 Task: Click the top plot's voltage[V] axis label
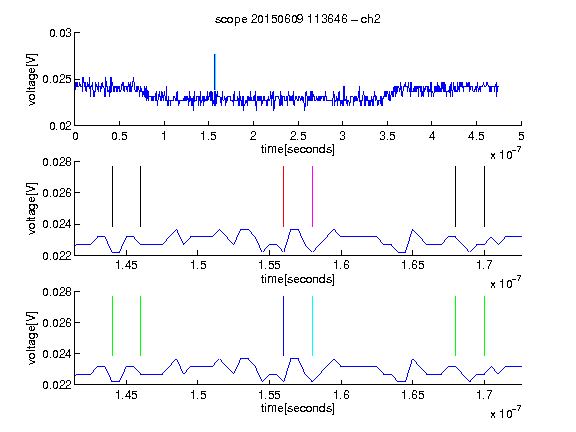32,80
